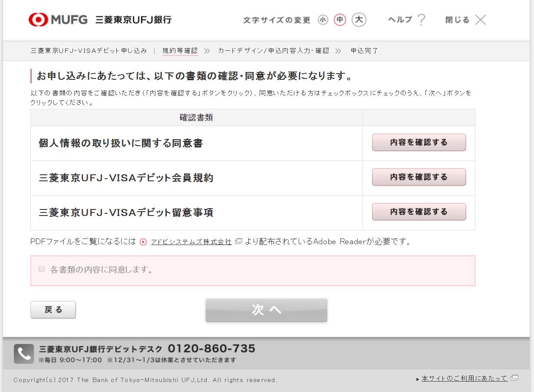This screenshot has width=534, height=392.
Task: Click the phone icon in footer
Action: (24, 354)
